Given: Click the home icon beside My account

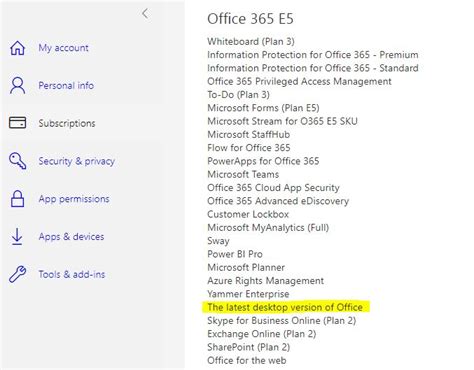Looking at the screenshot, I should 17,48.
